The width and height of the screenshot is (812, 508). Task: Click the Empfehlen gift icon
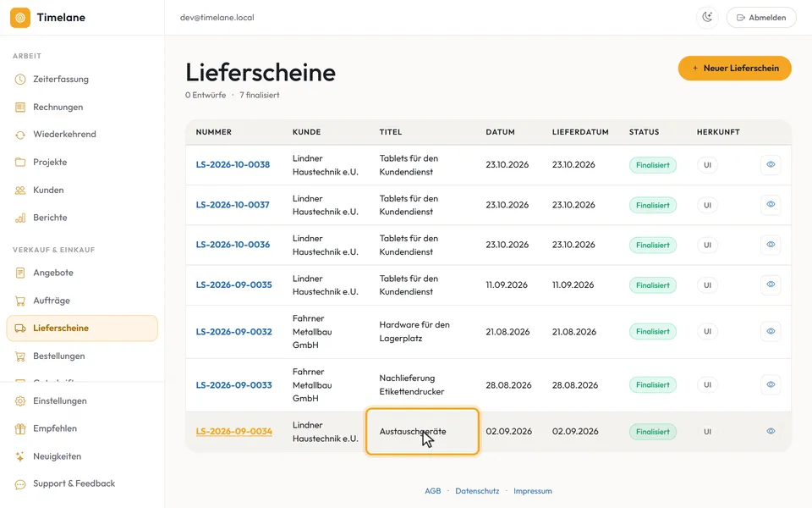(20, 428)
